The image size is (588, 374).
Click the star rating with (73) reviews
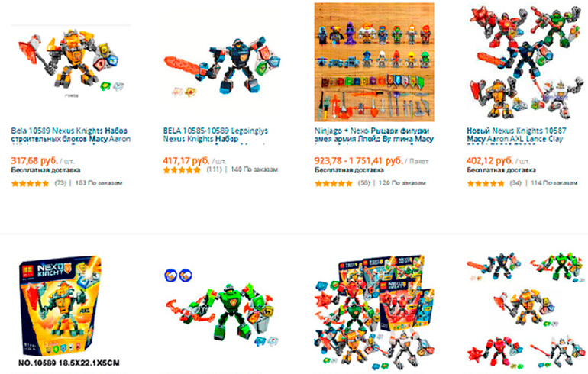(x=30, y=184)
